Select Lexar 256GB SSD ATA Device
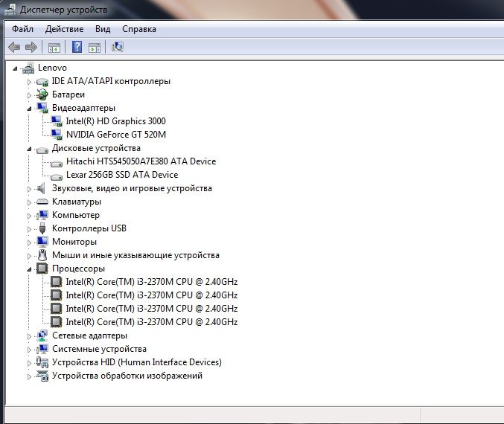The width and height of the screenshot is (504, 424). tap(122, 175)
